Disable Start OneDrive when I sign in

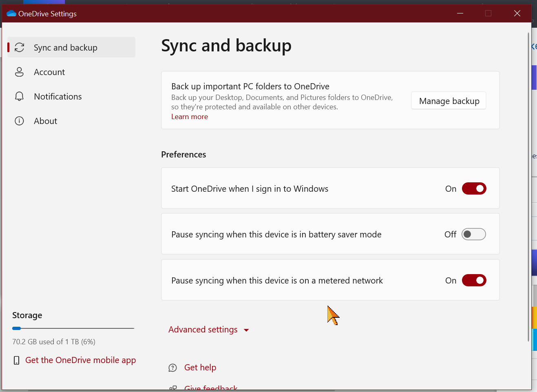click(x=474, y=188)
